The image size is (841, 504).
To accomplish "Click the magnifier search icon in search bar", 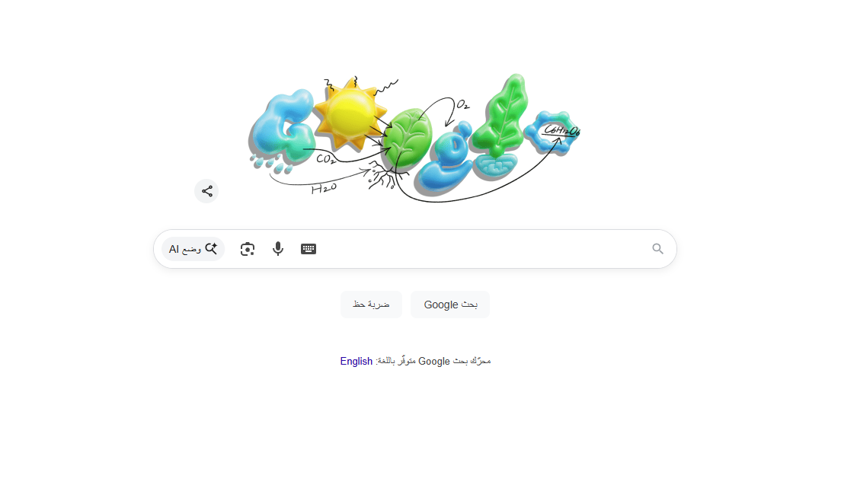I will pos(657,249).
